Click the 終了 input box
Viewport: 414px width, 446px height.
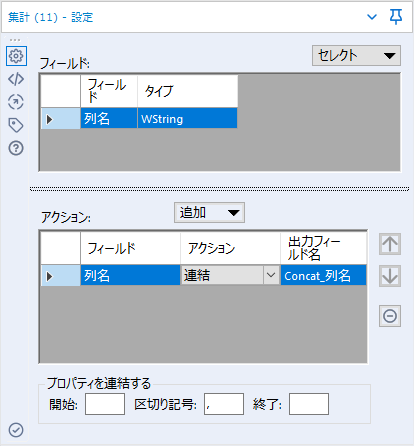[x=309, y=404]
